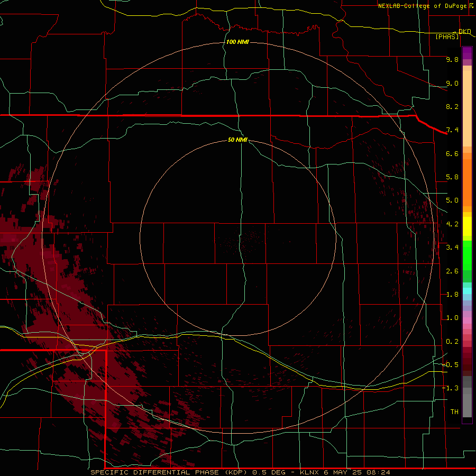Screen dimensions: 476x476
Task: Click the -0.5 value on the color scale
Action: click(x=450, y=365)
